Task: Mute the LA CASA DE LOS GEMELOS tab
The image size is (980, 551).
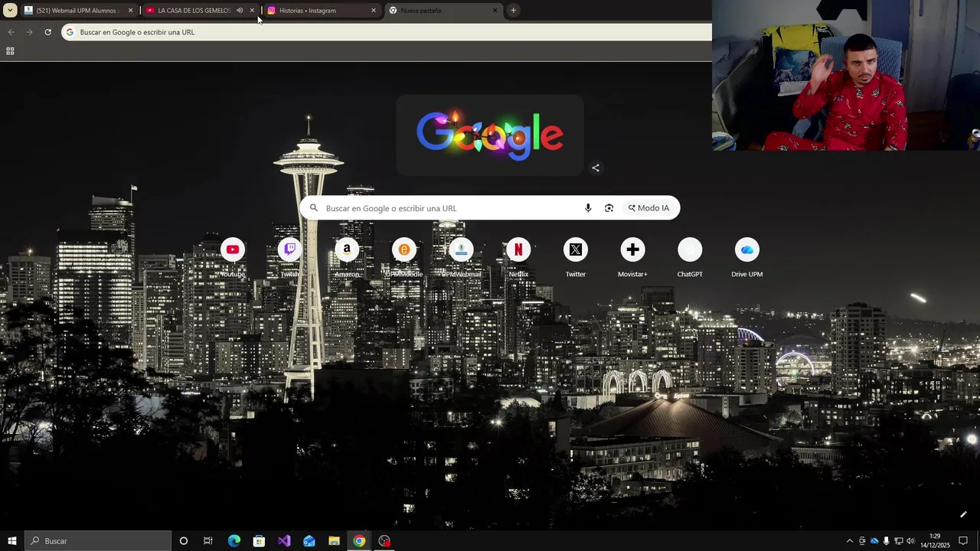Action: point(240,11)
